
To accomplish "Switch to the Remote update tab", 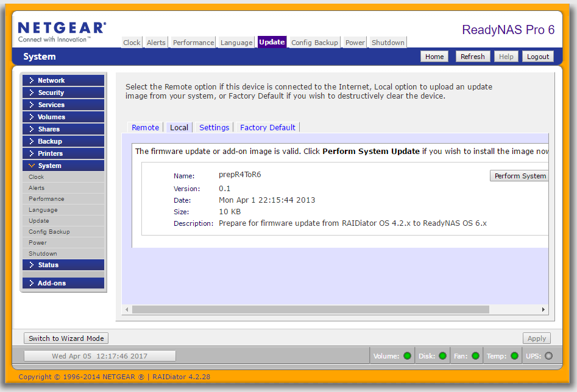I will tap(146, 128).
